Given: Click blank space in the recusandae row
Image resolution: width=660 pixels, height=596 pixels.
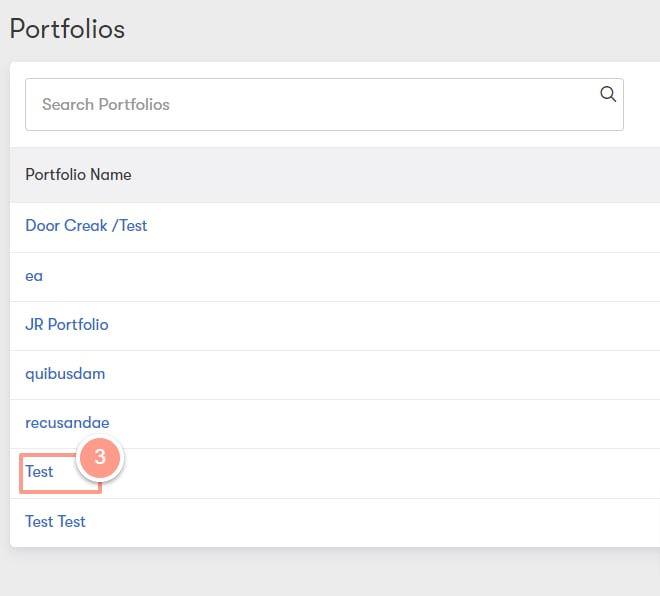Looking at the screenshot, I should [379, 423].
